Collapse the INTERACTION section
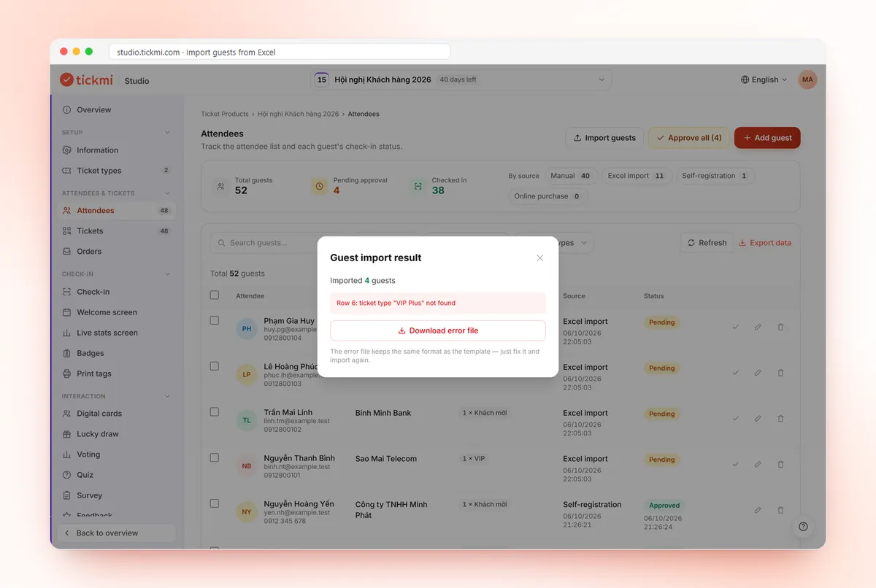Viewport: 876px width, 588px height. 167,396
